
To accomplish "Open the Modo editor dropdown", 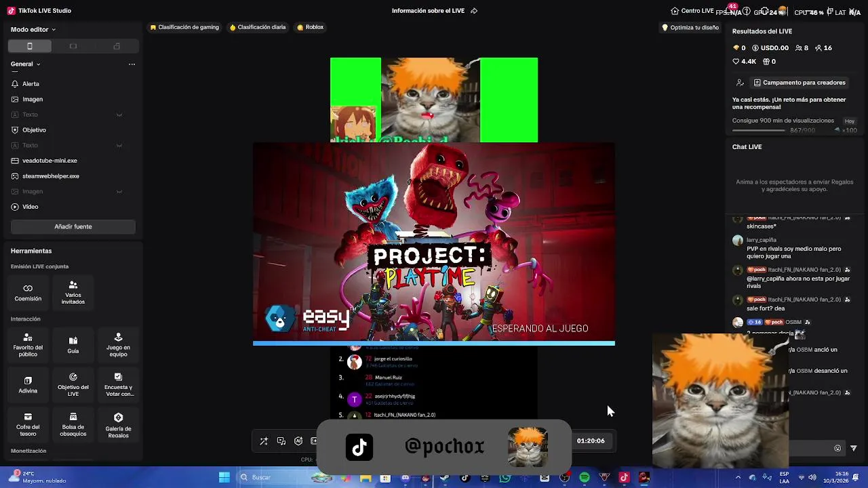I will [33, 30].
